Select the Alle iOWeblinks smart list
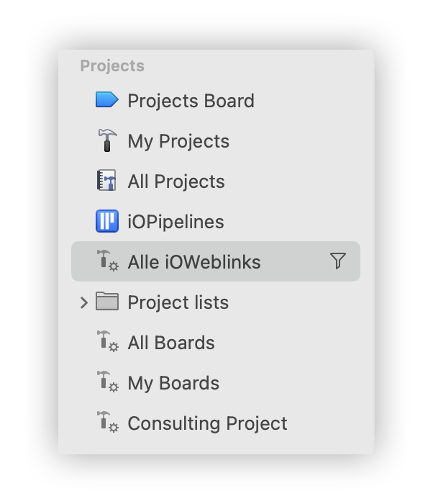This screenshot has width=433, height=504. point(216,261)
